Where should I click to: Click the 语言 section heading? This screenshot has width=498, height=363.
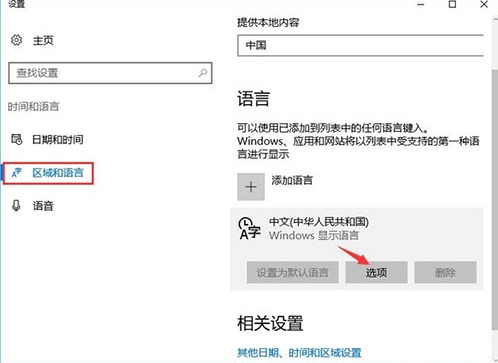tap(253, 99)
